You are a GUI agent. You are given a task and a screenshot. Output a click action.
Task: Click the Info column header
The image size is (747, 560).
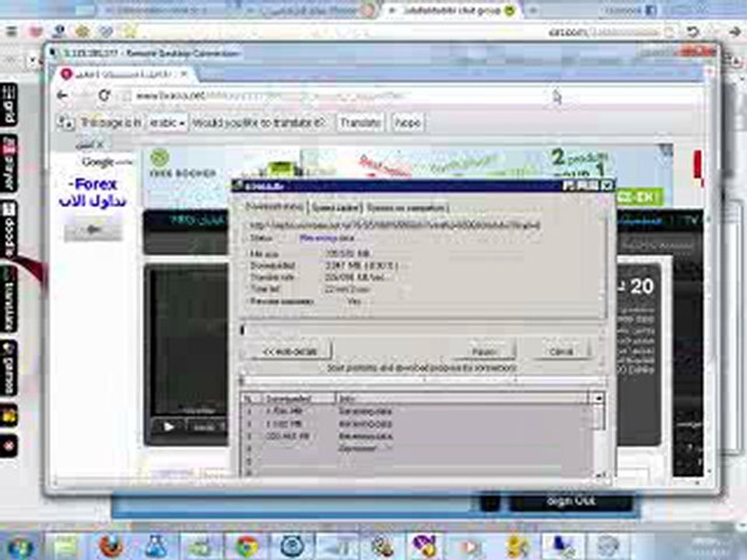[462, 398]
